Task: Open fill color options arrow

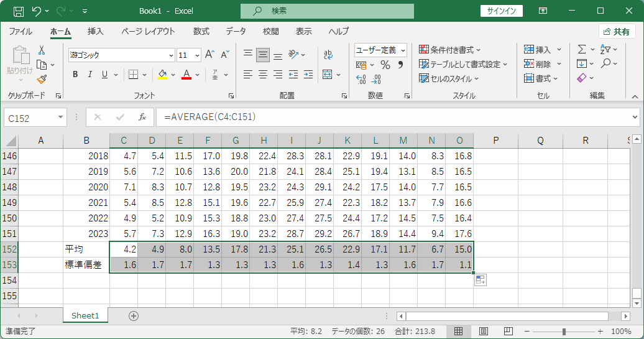Action: (173, 75)
